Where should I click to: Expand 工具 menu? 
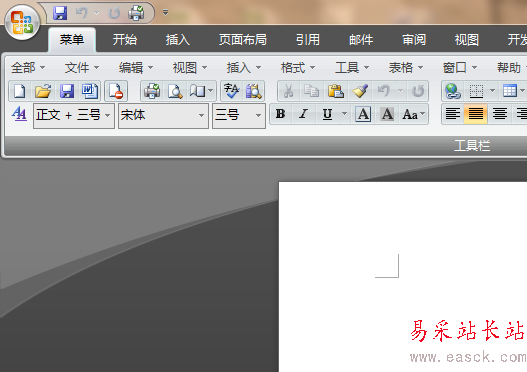[x=352, y=68]
